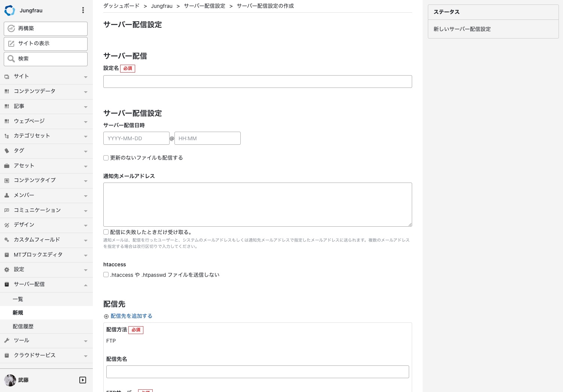Expand the メンバー menu arrow
The image size is (563, 392).
(x=86, y=196)
